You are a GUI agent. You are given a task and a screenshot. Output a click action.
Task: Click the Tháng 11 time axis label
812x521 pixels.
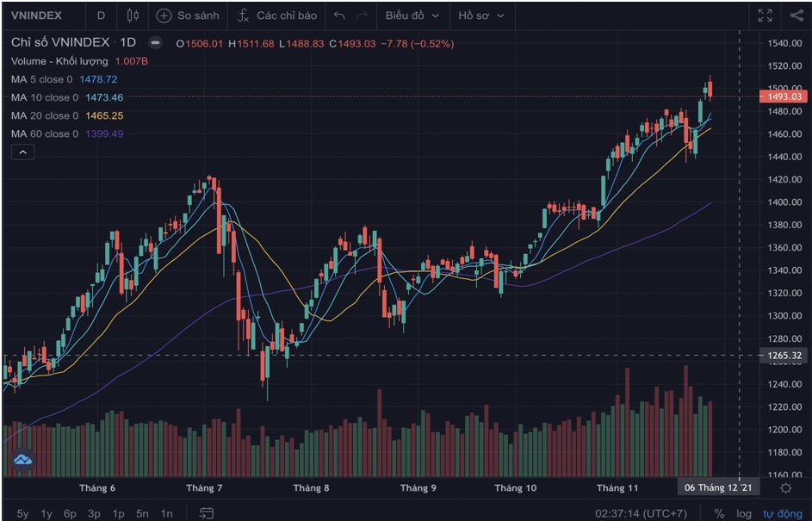pos(617,488)
